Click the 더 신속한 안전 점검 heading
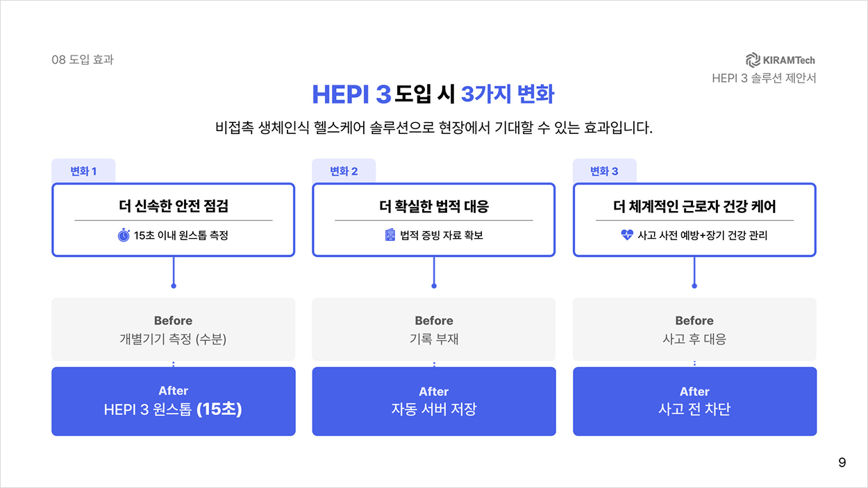 click(x=174, y=206)
